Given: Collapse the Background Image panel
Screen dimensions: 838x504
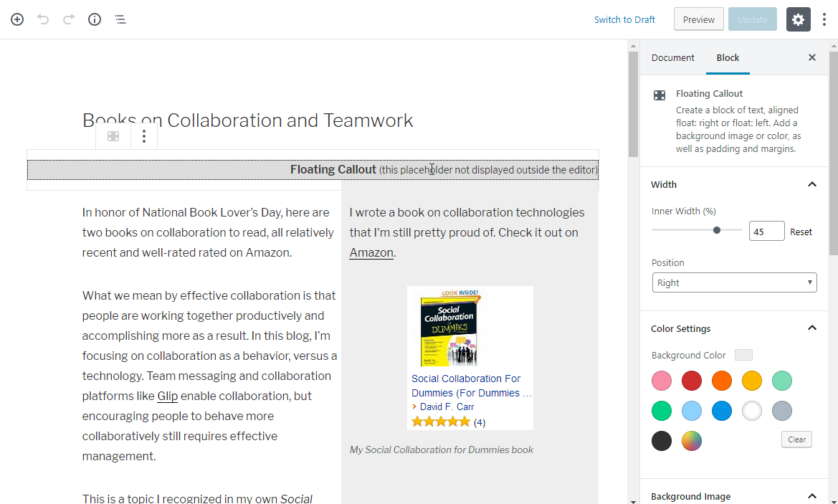Looking at the screenshot, I should click(734, 496).
